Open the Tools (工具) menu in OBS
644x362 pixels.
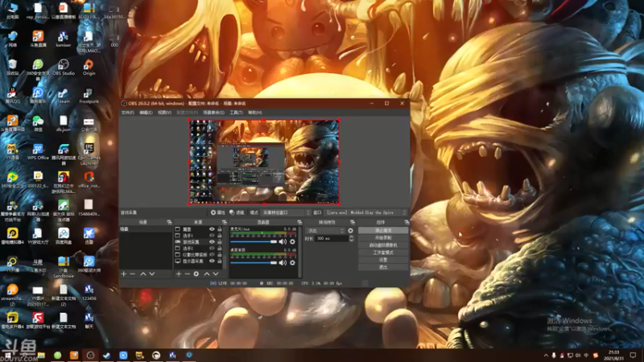(236, 113)
